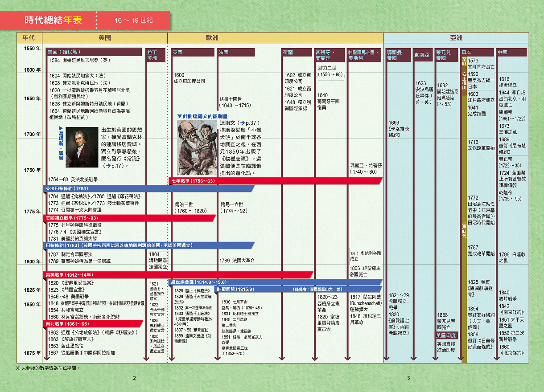Click the "荷蘭" column label

tap(296, 52)
